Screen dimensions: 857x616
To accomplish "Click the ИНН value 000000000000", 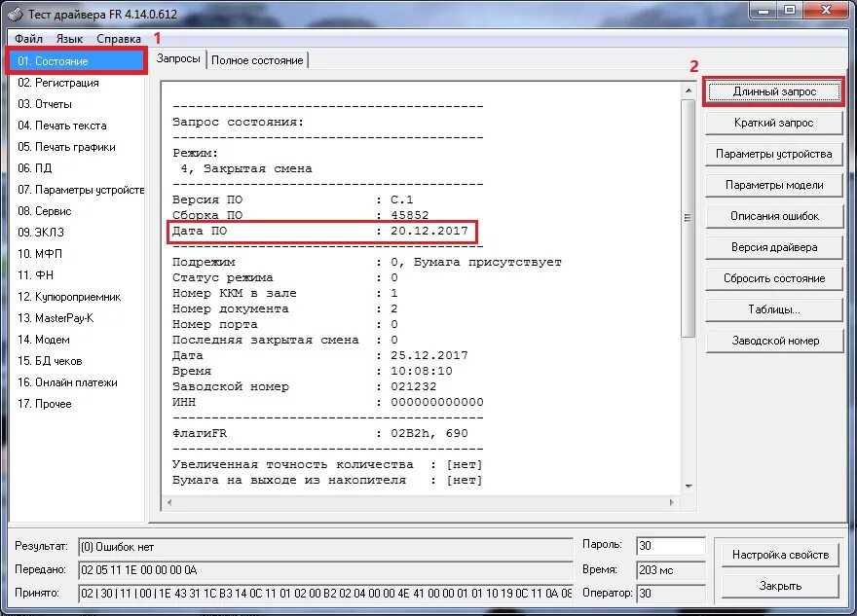I will 436,403.
